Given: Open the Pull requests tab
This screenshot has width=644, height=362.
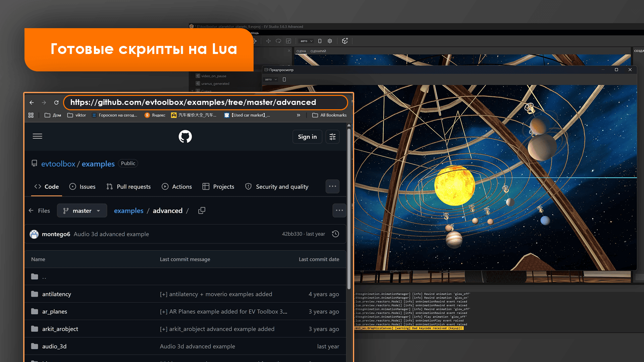Looking at the screenshot, I should (128, 187).
